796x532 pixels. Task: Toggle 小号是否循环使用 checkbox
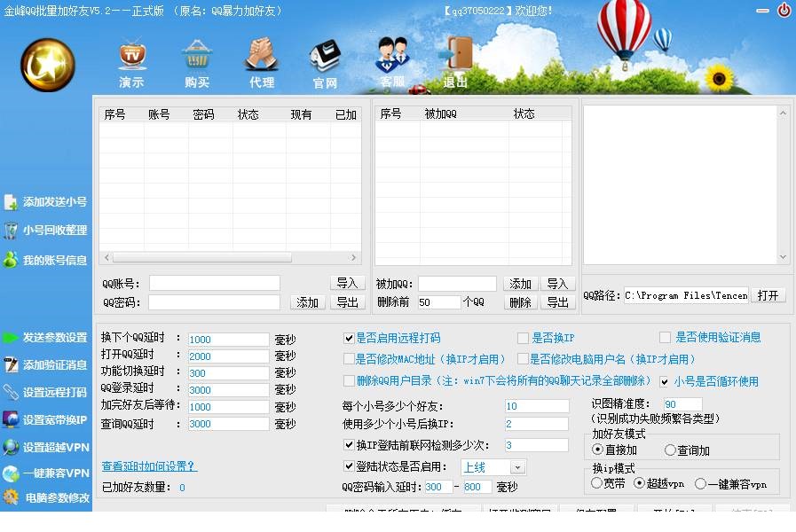[x=664, y=382]
